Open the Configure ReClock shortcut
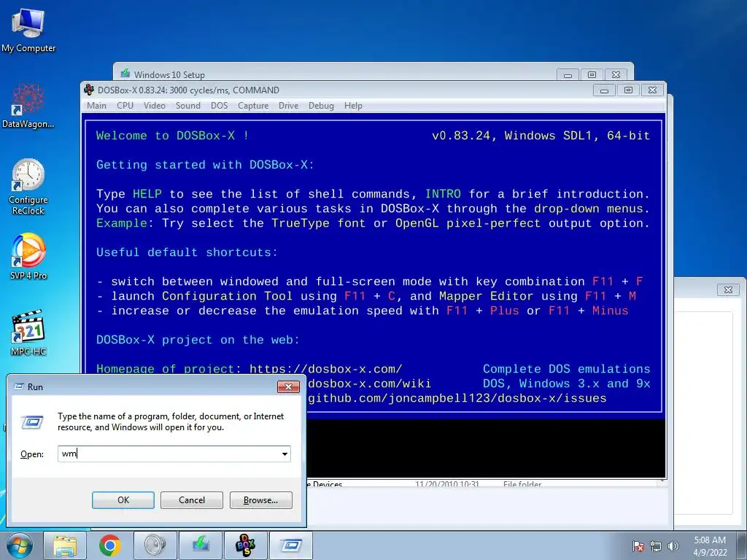Image resolution: width=747 pixels, height=560 pixels. pos(28,186)
